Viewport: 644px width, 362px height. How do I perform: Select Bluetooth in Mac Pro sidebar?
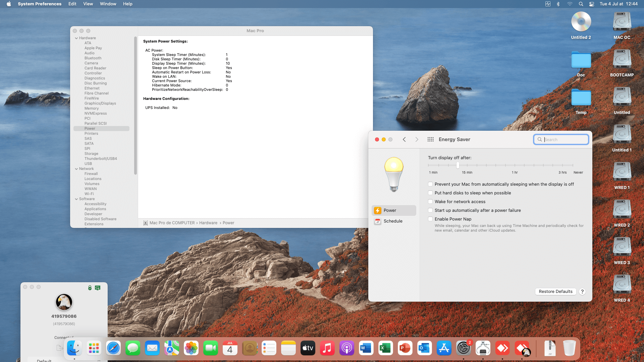coord(93,58)
